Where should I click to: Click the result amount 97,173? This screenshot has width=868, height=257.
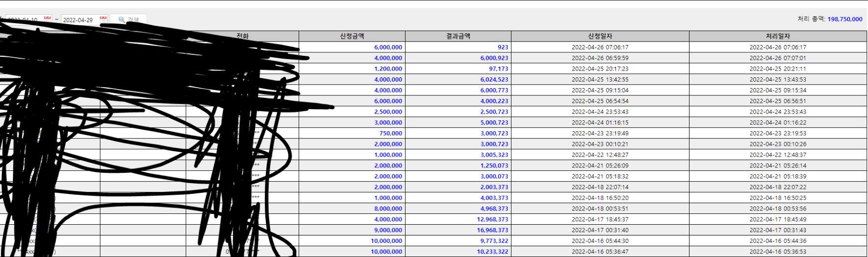[498, 69]
